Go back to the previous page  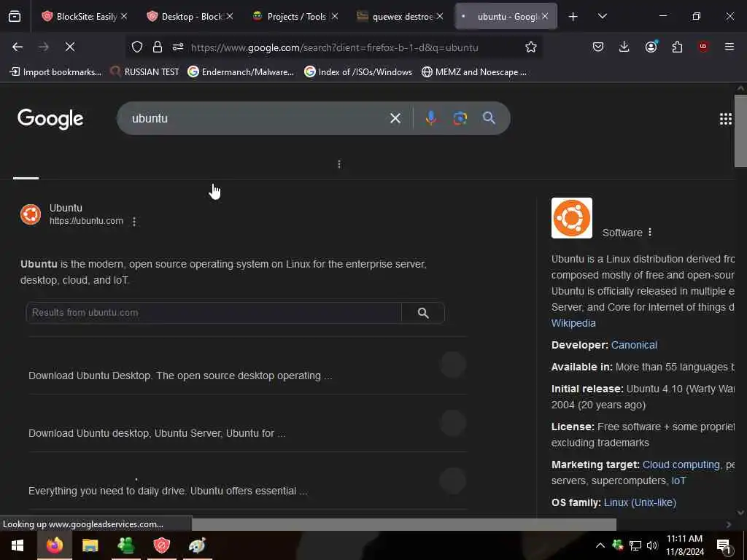[18, 47]
